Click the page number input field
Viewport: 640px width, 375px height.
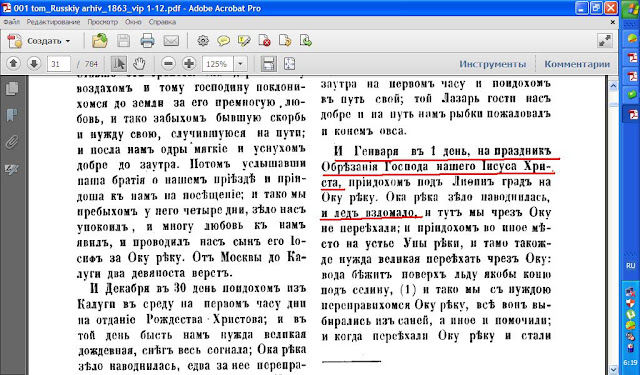point(59,64)
